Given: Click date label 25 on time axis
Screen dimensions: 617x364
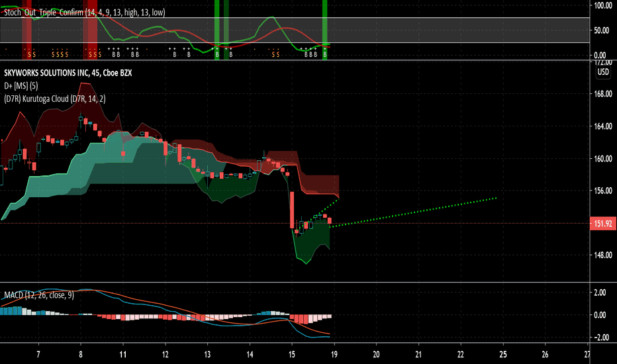Looking at the screenshot, I should coord(503,355).
